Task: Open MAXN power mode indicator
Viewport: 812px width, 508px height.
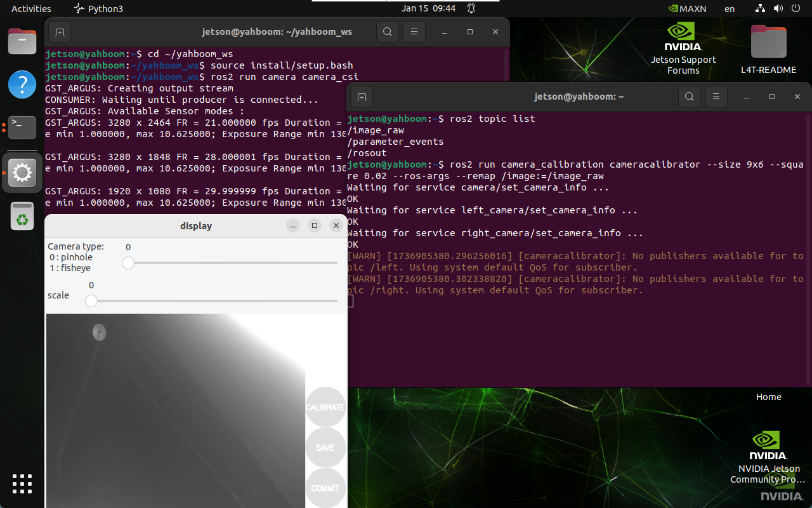Action: tap(687, 9)
